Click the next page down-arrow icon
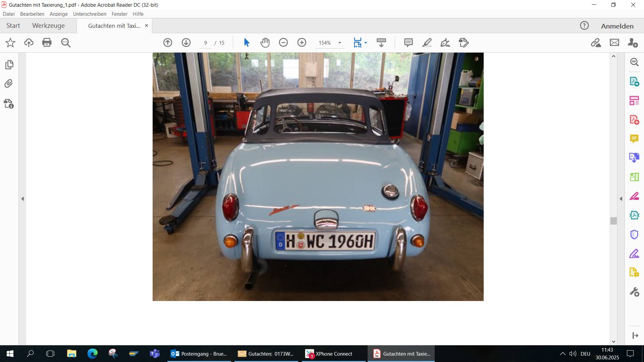This screenshot has width=644, height=362. coord(186,43)
